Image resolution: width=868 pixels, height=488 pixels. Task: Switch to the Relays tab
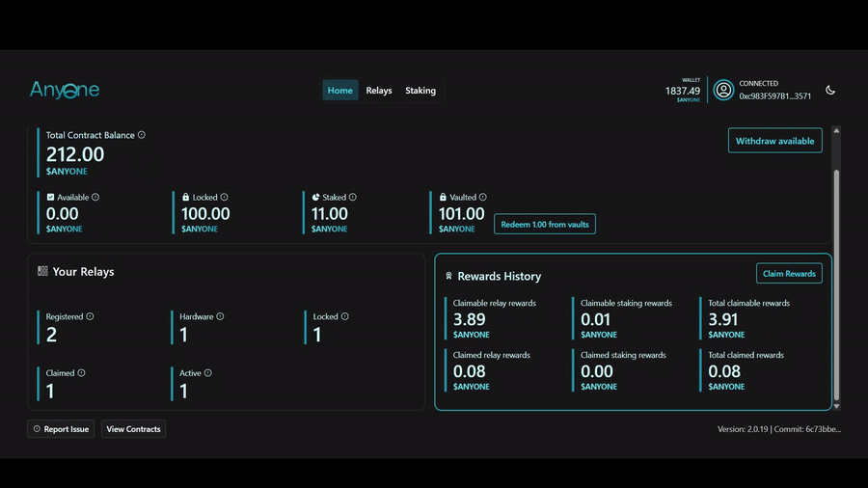pos(379,91)
